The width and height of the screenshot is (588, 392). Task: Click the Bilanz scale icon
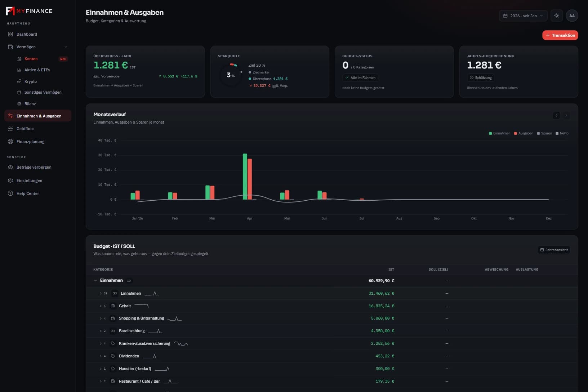click(19, 104)
